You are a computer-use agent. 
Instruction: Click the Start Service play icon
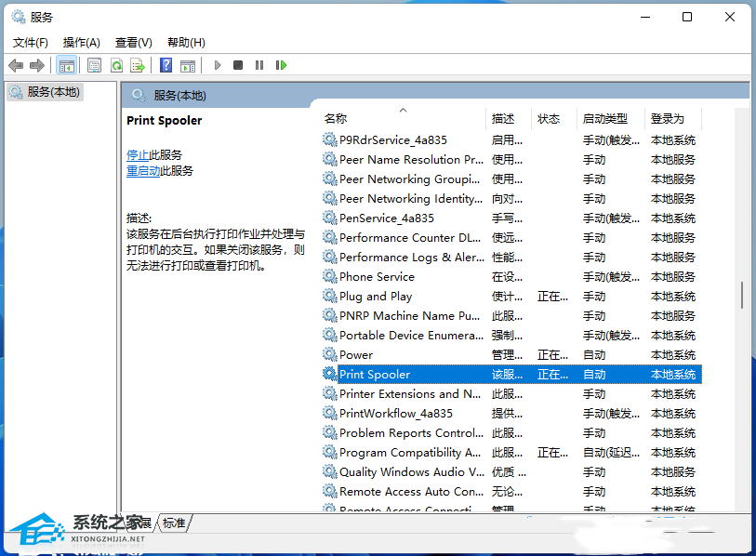tap(218, 64)
